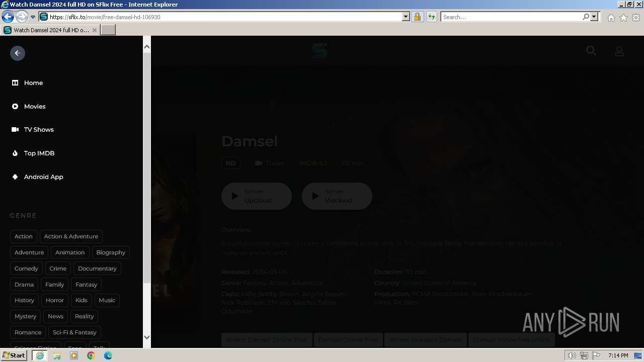Open the browser Tools gear icon
This screenshot has height=362, width=644.
click(636, 18)
